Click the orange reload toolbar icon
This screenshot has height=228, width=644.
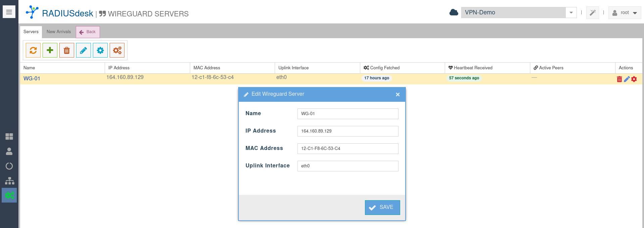click(x=33, y=50)
